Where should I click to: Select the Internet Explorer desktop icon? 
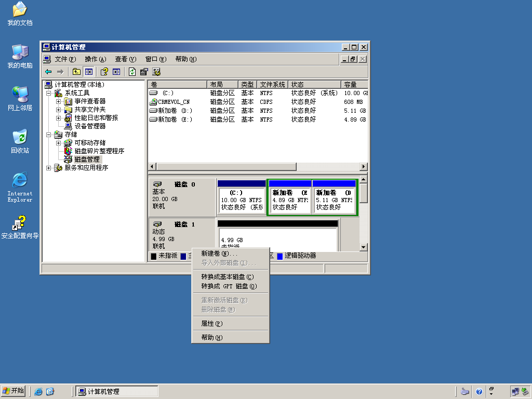[20, 187]
